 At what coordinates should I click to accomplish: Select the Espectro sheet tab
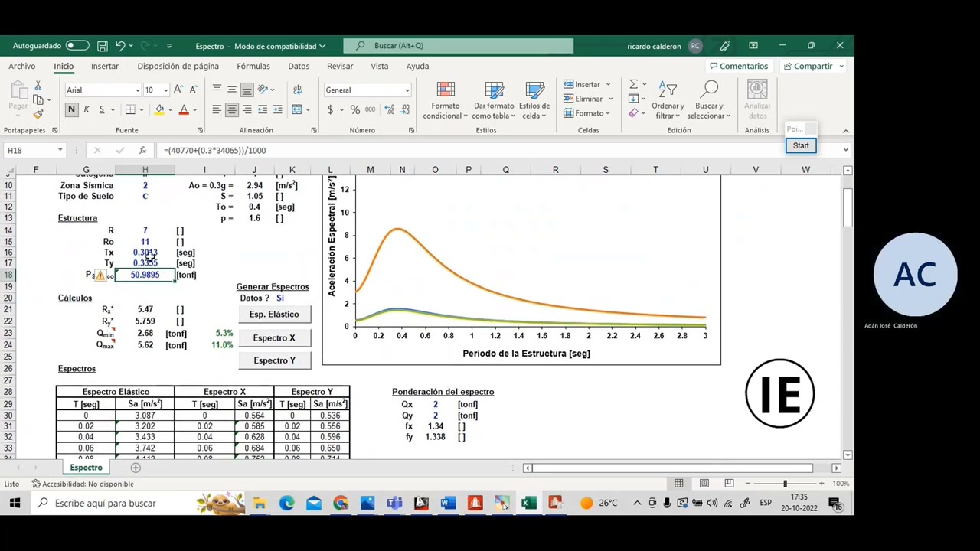pos(86,468)
